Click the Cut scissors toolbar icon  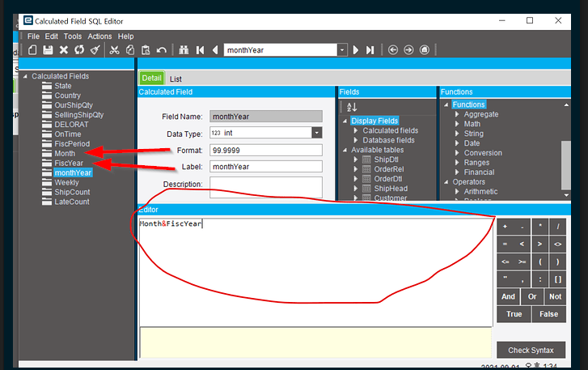tap(114, 50)
